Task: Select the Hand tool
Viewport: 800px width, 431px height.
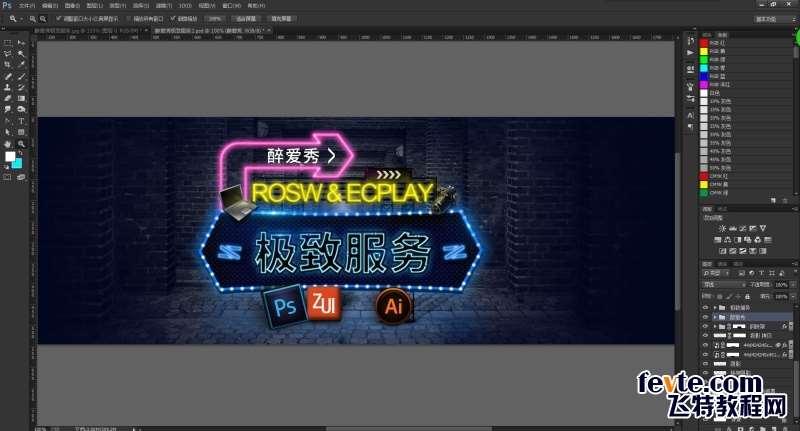Action: tap(8, 144)
